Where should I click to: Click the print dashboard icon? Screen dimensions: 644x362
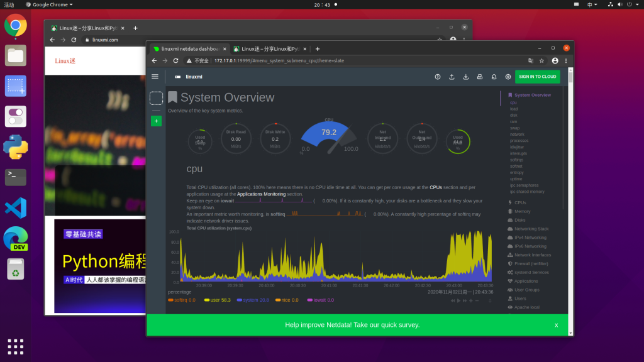click(480, 77)
